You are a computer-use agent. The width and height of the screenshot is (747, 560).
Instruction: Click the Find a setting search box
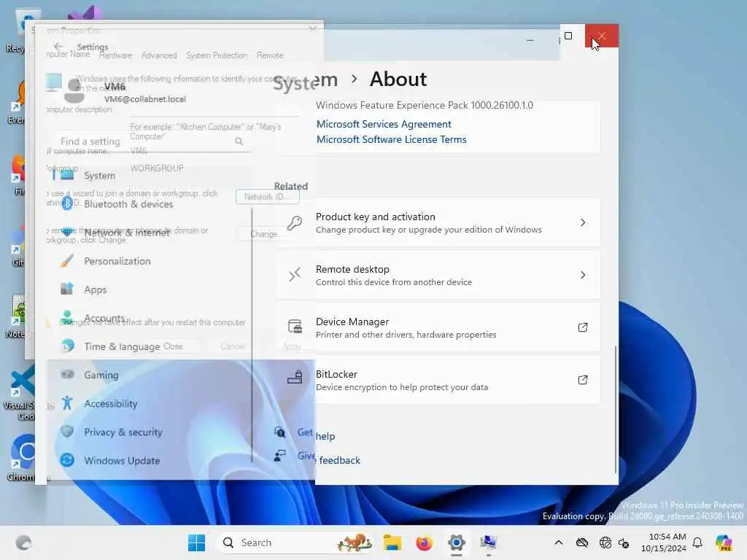[152, 141]
